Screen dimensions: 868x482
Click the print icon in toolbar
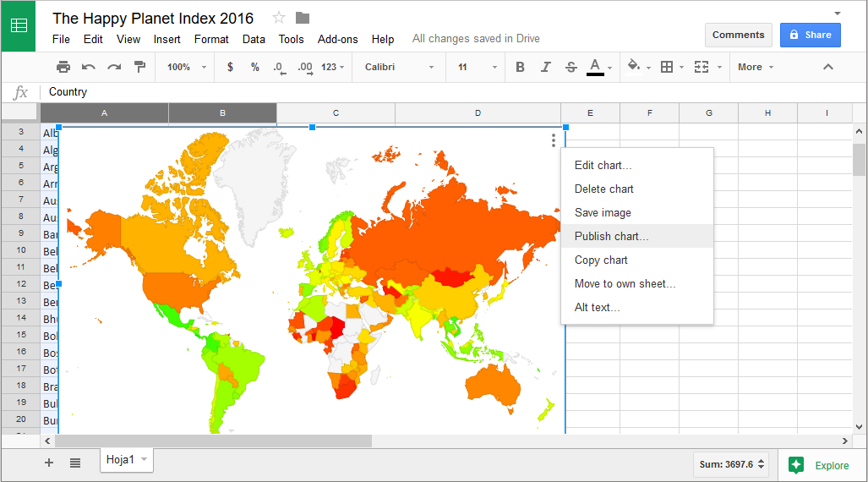[x=63, y=67]
